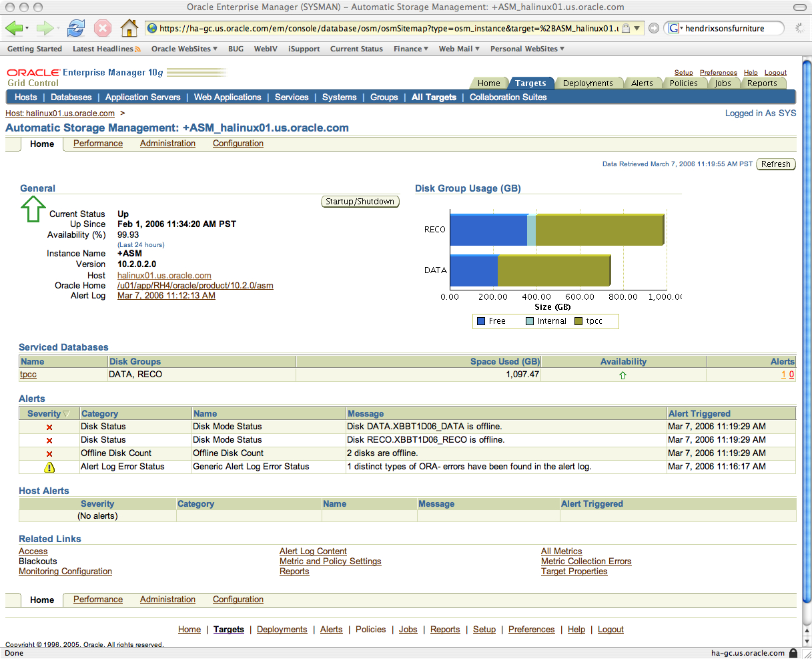Click the green Current Status up arrow
Image resolution: width=812 pixels, height=659 pixels.
tap(33, 210)
